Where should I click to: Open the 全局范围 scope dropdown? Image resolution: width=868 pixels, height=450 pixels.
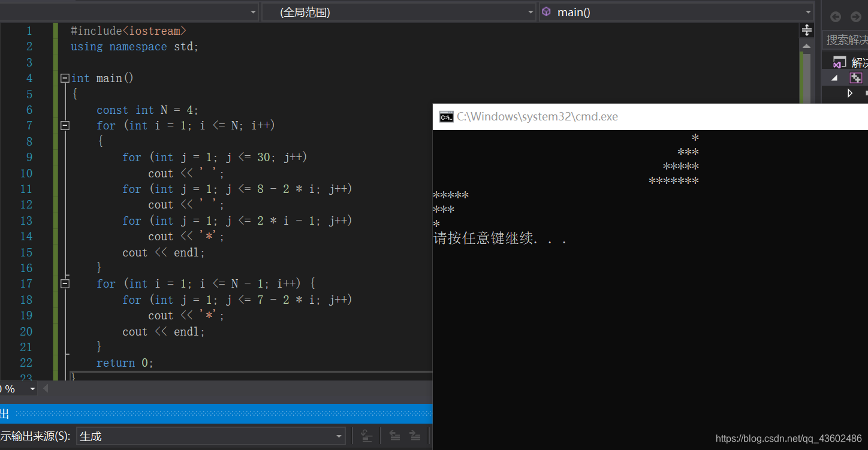click(x=399, y=12)
